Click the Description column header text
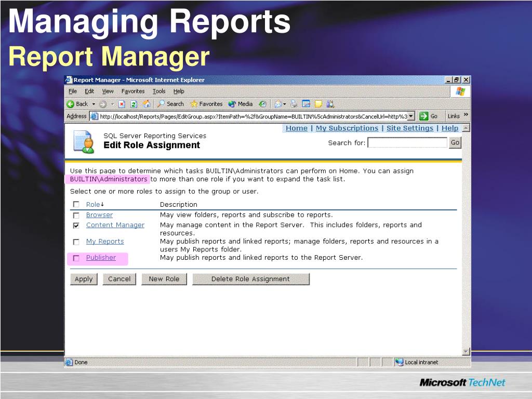This screenshot has width=532, height=399. click(x=179, y=204)
